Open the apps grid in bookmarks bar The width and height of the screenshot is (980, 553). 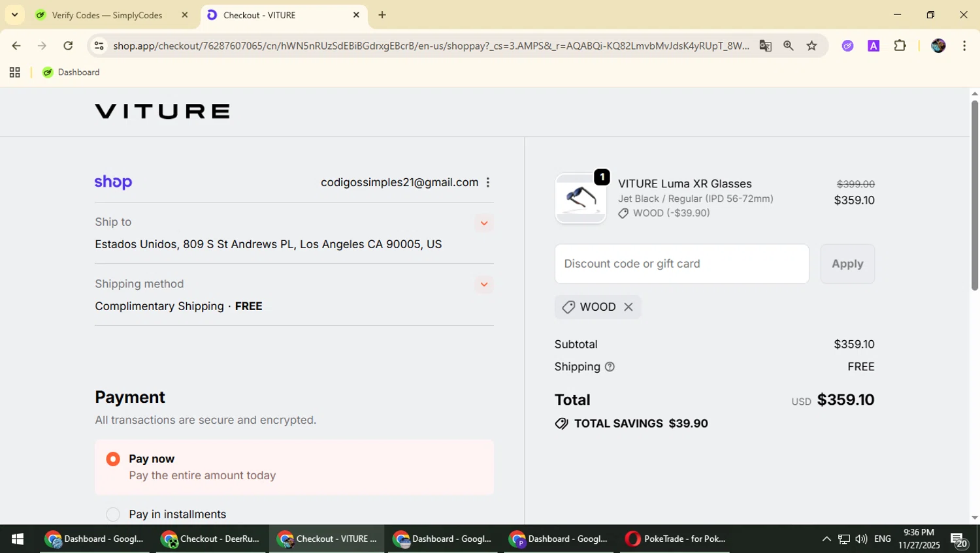(x=14, y=72)
